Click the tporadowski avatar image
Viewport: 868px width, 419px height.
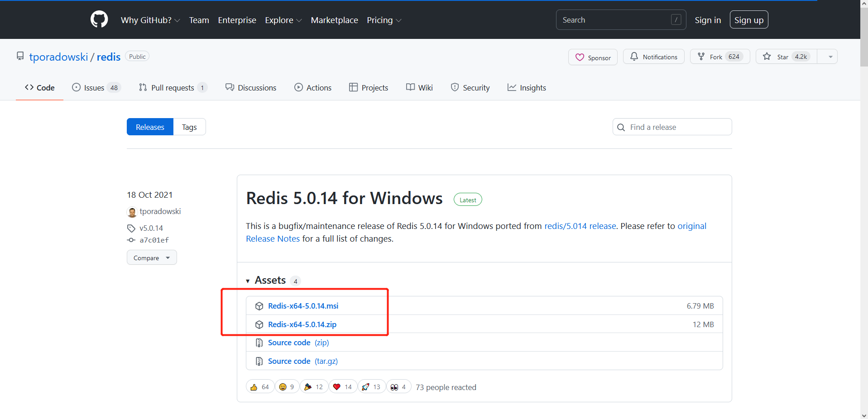132,212
